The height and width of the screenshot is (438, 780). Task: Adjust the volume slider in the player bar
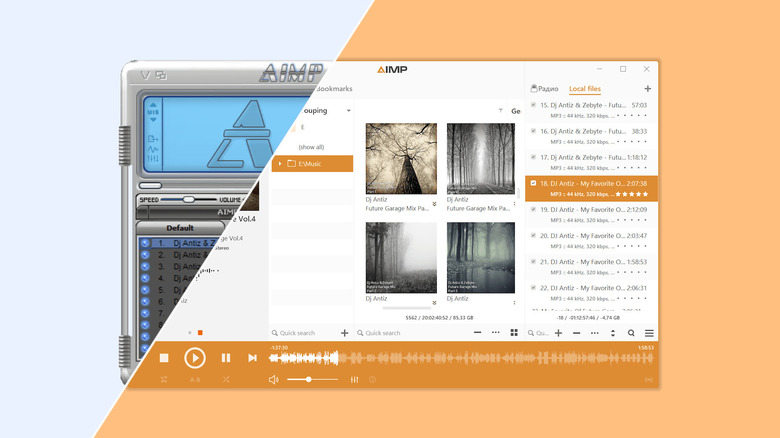coord(309,380)
